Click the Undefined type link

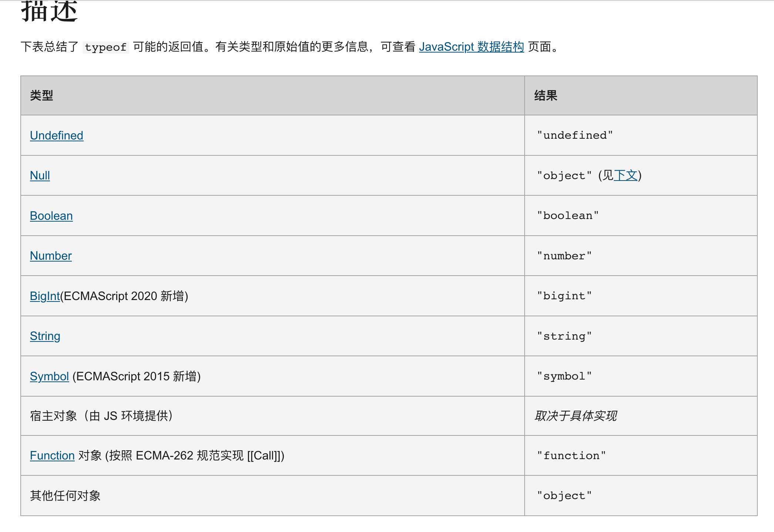click(57, 135)
